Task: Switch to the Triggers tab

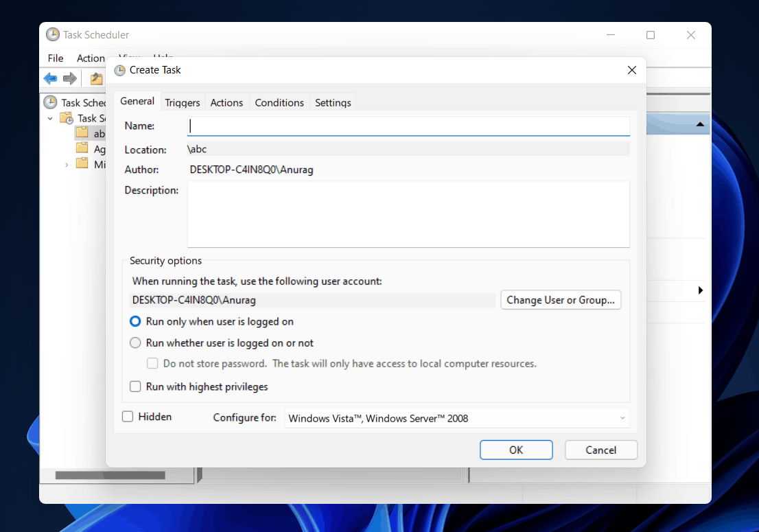Action: 182,102
